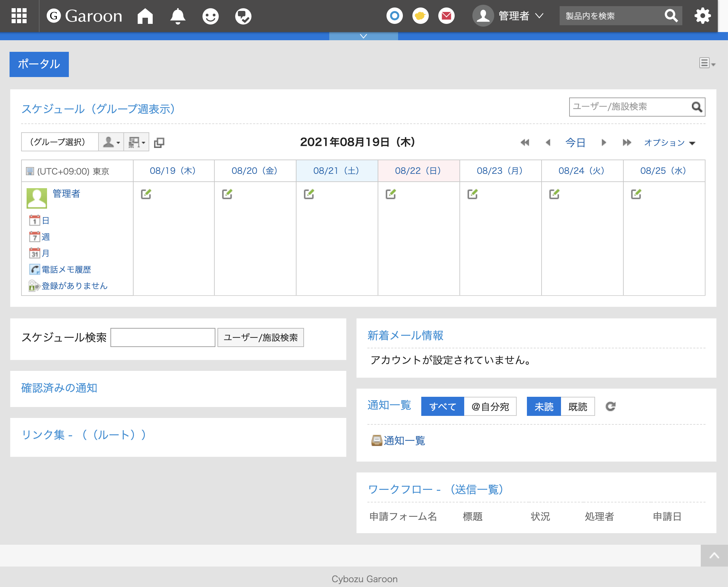Viewport: 728px width, 587px height.
Task: Add an appointment on 08/22
Action: [391, 194]
